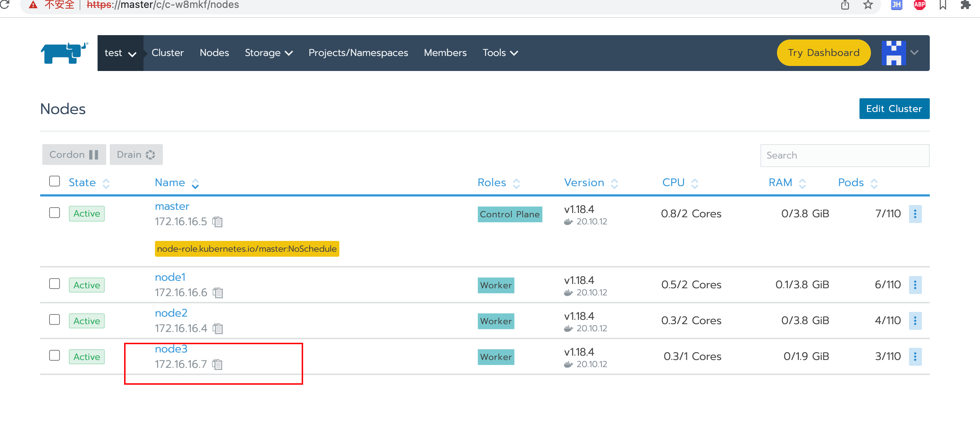
Task: Sort nodes by Version column
Action: pos(591,183)
